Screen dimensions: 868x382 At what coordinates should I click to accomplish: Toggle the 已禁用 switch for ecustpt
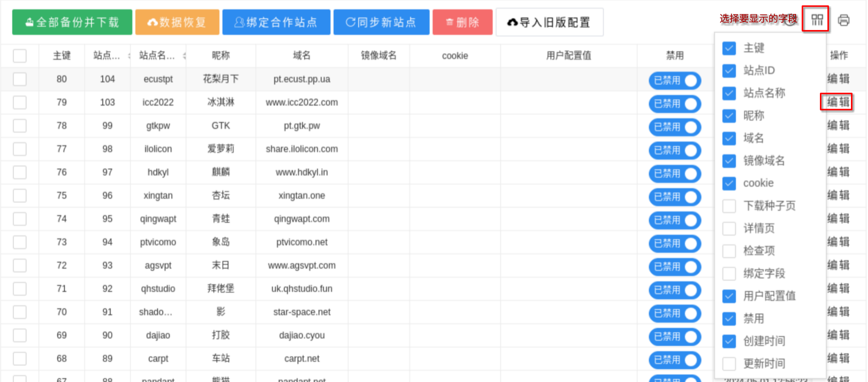(675, 81)
